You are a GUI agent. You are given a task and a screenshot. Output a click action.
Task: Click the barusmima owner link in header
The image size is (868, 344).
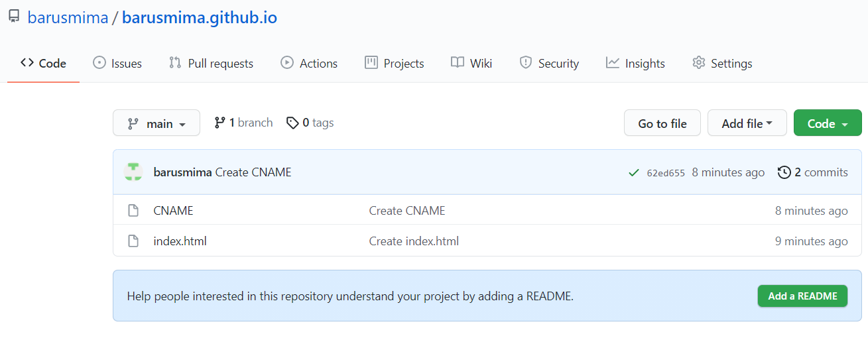68,18
